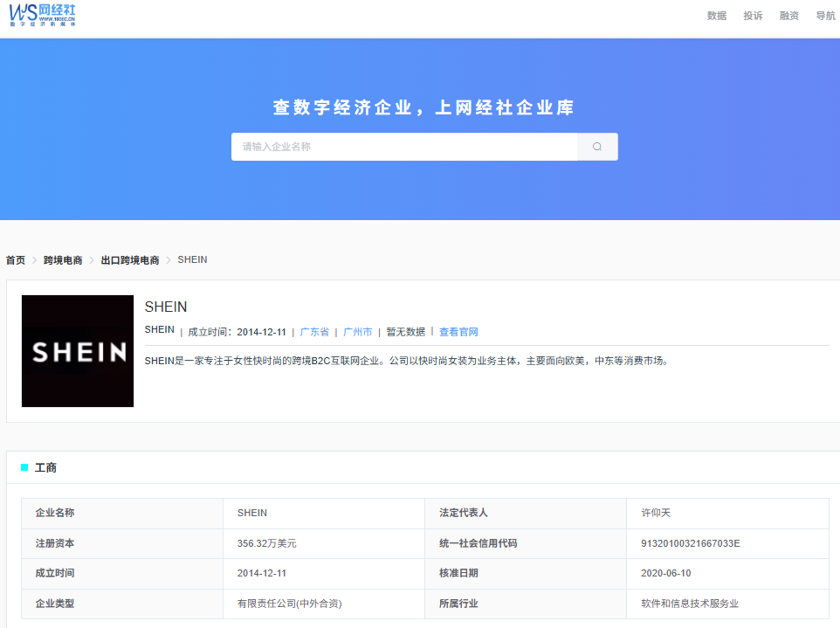This screenshot has height=628, width=840.
Task: Open the 广东省 province link
Action: point(314,332)
